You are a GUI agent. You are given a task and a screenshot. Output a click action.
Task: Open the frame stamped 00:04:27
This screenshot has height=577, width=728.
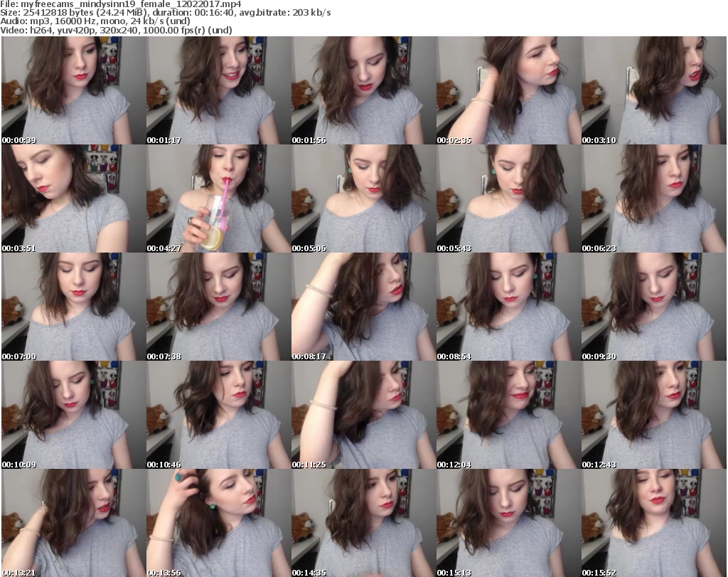pyautogui.click(x=219, y=198)
